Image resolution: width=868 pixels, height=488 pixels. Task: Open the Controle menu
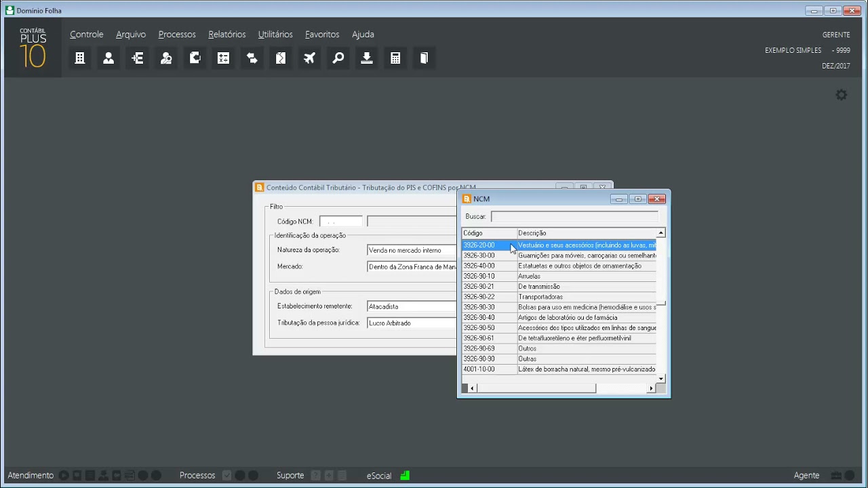pos(87,35)
